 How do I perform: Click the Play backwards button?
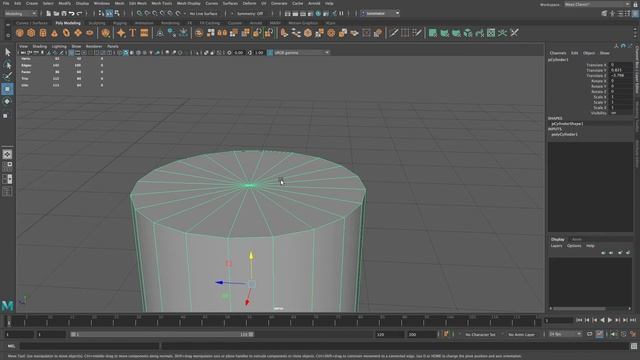pos(602,320)
